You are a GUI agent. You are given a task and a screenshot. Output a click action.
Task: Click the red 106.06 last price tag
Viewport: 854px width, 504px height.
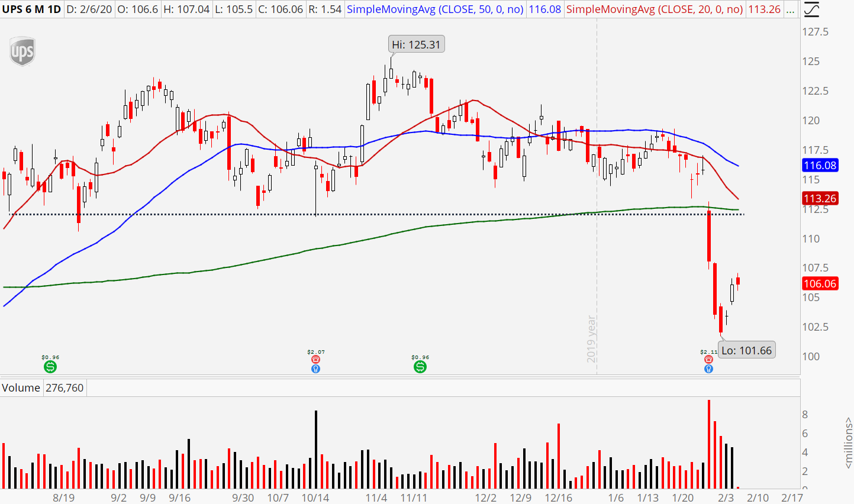pos(820,284)
